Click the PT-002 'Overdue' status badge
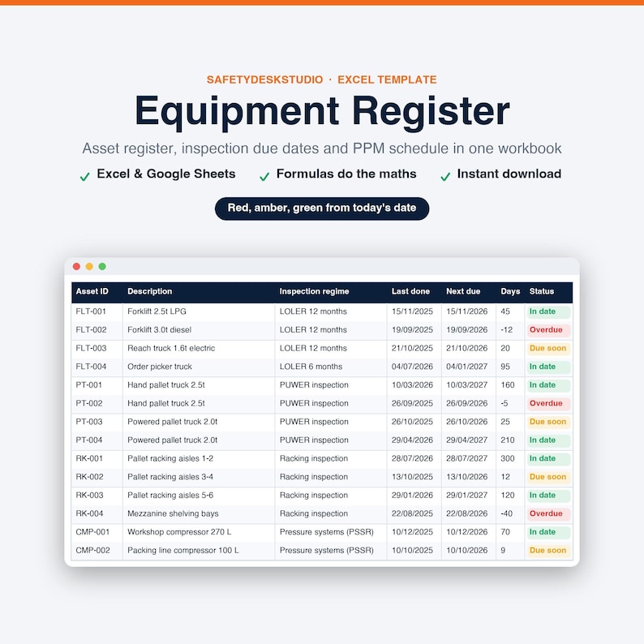Image resolution: width=644 pixels, height=644 pixels. pyautogui.click(x=549, y=404)
